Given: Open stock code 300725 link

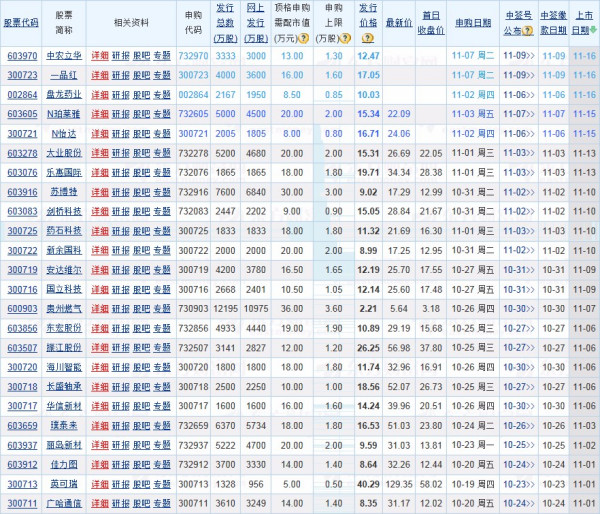Looking at the screenshot, I should 23,231.
